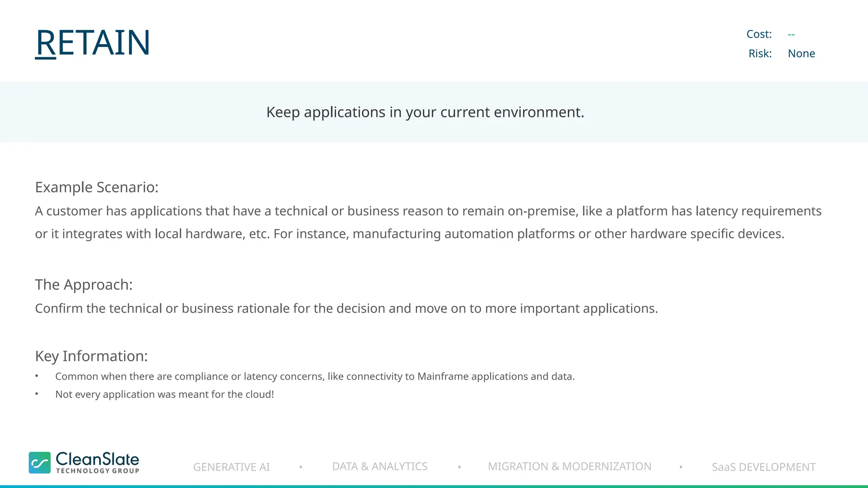
Task: Click the 'CleanSlate' wordmark text
Action: [97, 459]
